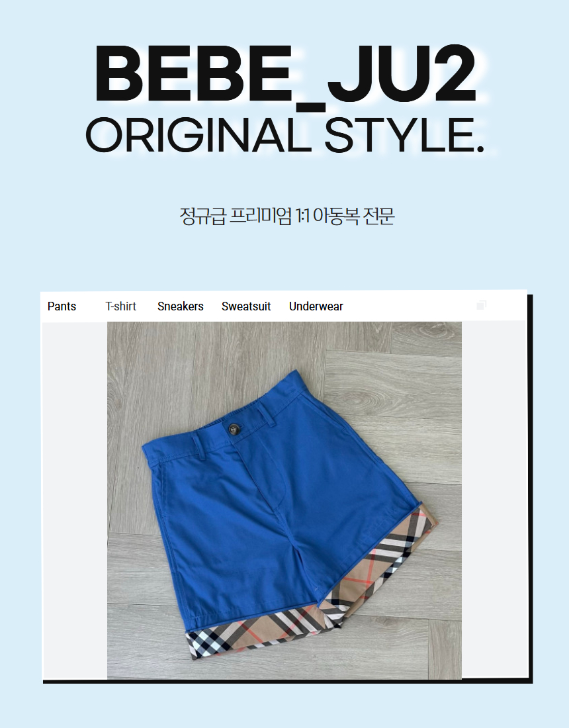This screenshot has width=569, height=728.
Task: Click the checked cuff on the right leg
Action: [378, 564]
